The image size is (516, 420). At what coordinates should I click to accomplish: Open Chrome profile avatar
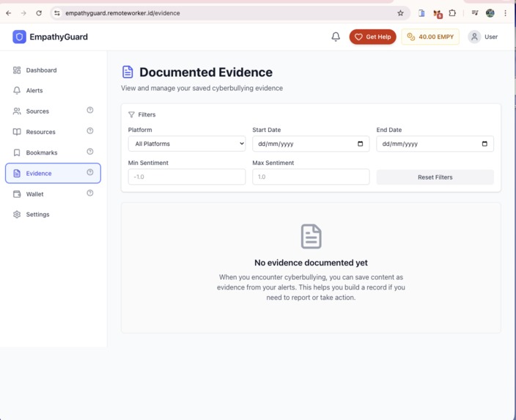point(490,13)
